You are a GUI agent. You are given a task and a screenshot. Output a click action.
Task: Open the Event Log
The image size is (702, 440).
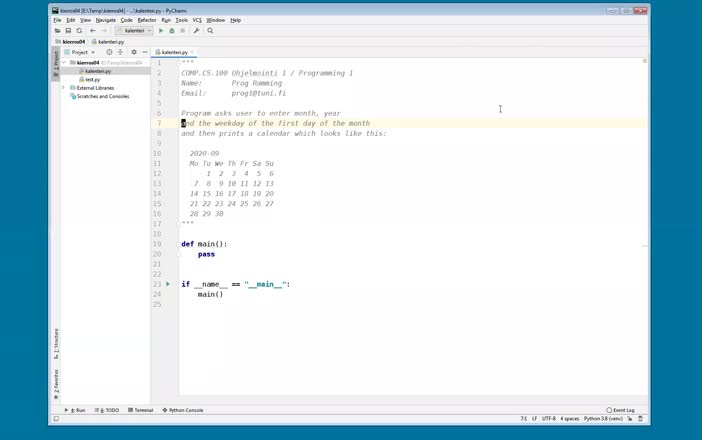(x=621, y=410)
